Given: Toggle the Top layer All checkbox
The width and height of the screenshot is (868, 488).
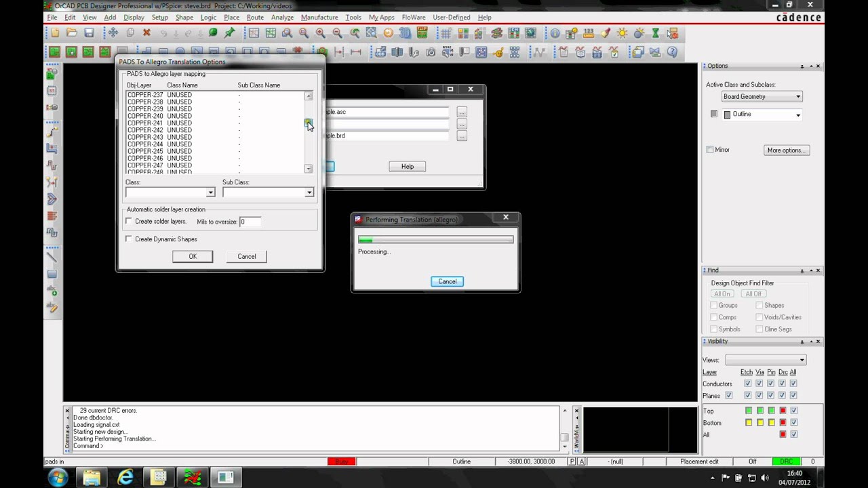Looking at the screenshot, I should 794,411.
